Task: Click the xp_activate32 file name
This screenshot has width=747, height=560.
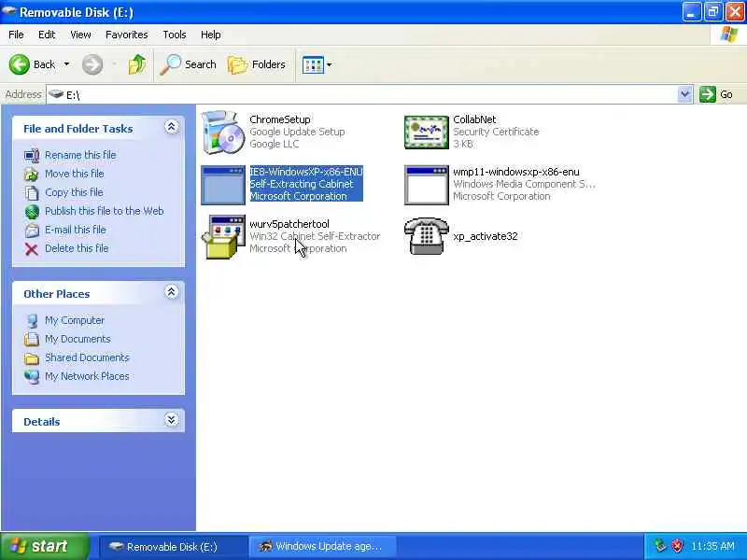Action: (x=485, y=236)
